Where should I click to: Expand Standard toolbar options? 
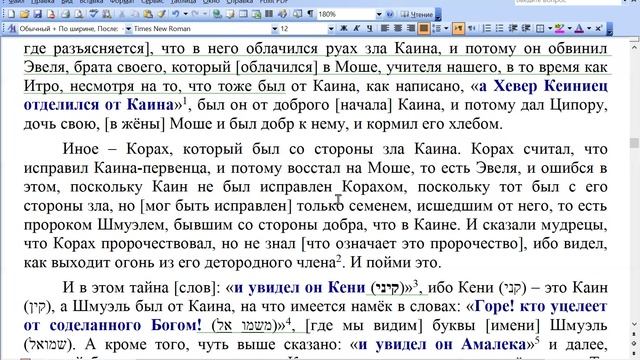(438, 15)
